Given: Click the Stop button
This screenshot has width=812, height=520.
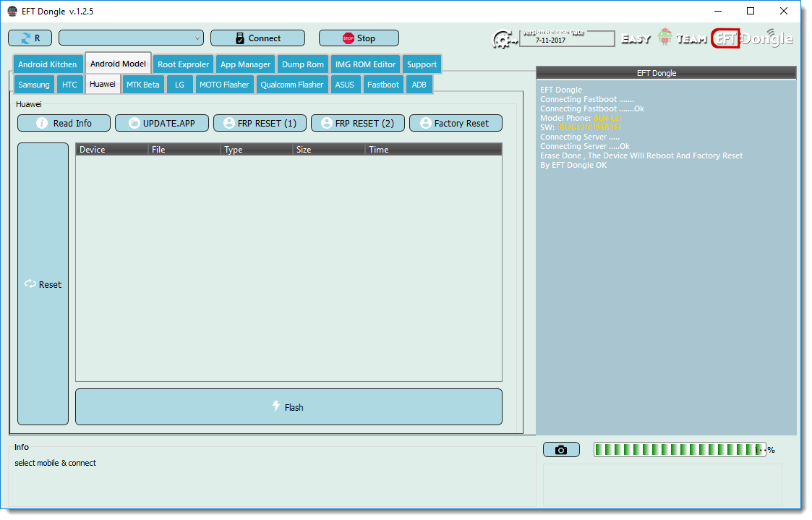Looking at the screenshot, I should 359,38.
